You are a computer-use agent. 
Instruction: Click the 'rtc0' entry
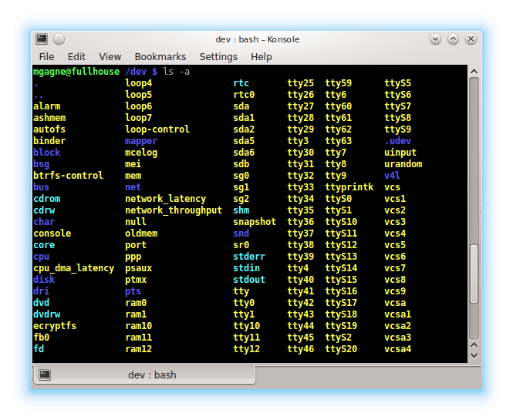[244, 95]
